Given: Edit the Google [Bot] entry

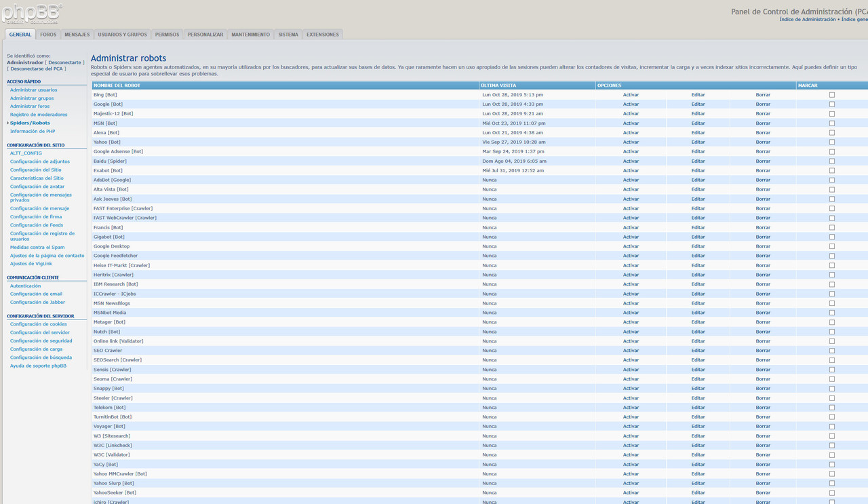Looking at the screenshot, I should [x=698, y=104].
